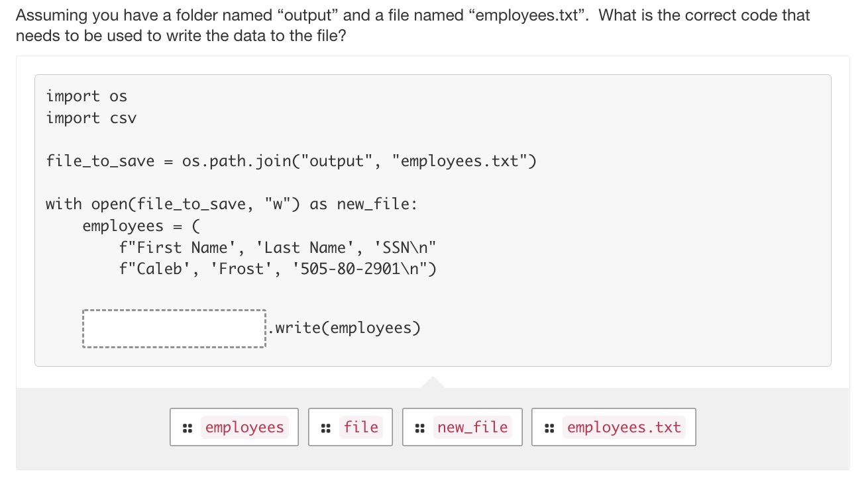Click the highlighted employees.txt text area
The image size is (868, 478).
pos(624,427)
